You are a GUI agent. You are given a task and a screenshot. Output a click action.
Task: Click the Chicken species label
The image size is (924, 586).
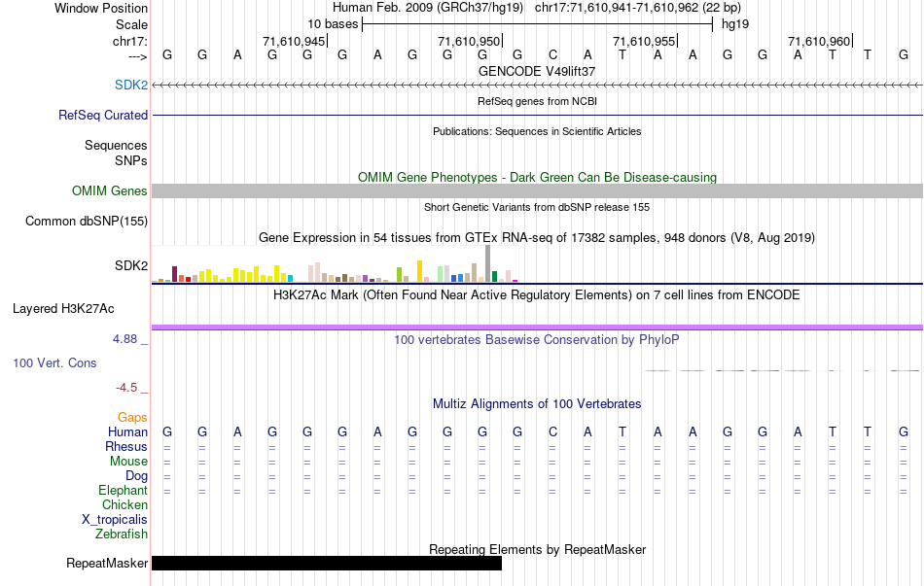[x=124, y=505]
